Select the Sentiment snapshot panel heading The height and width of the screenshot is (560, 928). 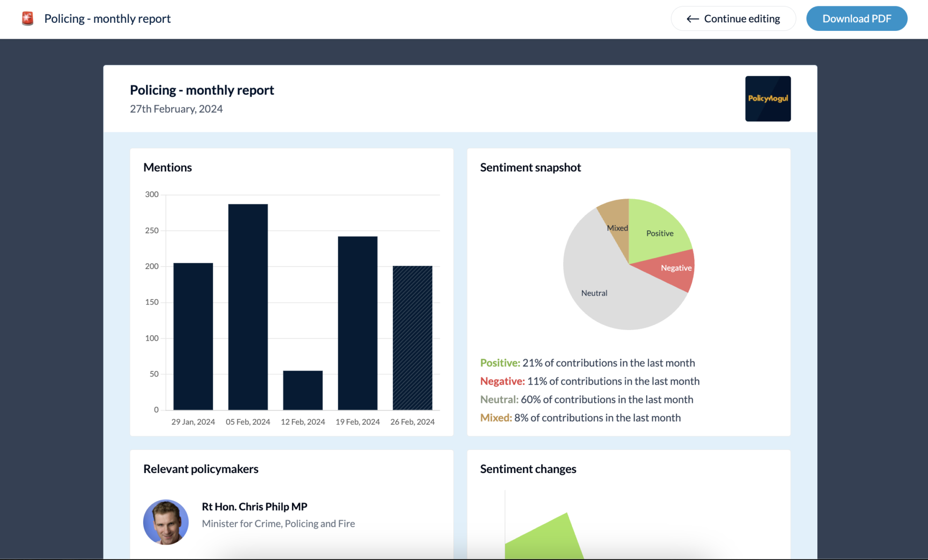(530, 167)
